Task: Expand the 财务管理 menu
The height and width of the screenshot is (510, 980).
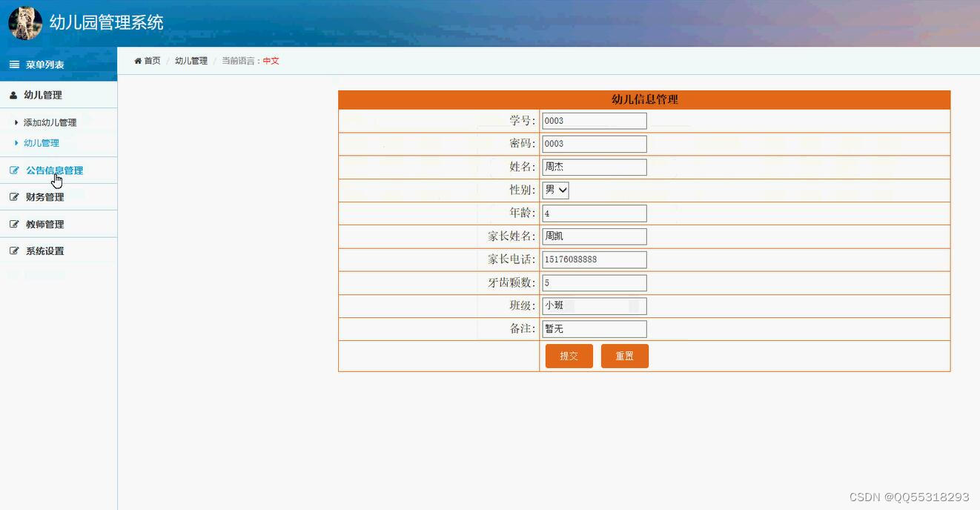Action: [59, 197]
